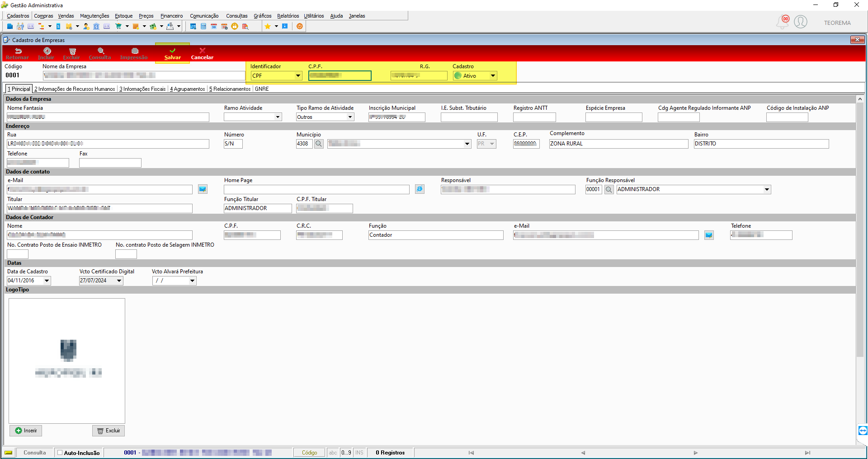
Task: Open the bank building toolbar icon
Action: pos(96,26)
